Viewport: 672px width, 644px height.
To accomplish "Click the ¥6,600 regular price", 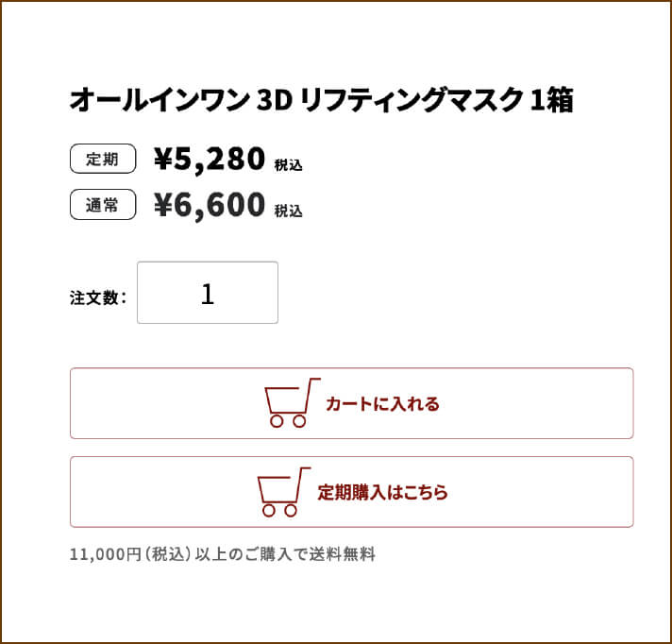I will point(210,205).
